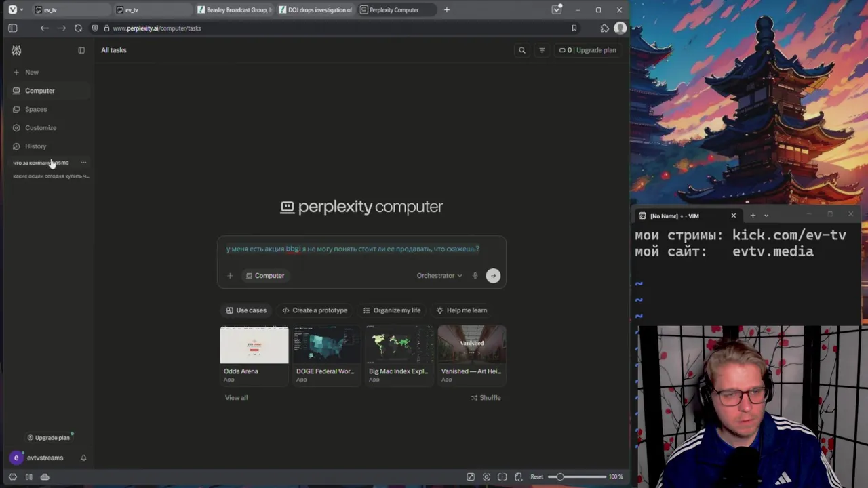This screenshot has height=488, width=868.
Task: Open the Odds Arena app thumbnail
Action: point(254,346)
